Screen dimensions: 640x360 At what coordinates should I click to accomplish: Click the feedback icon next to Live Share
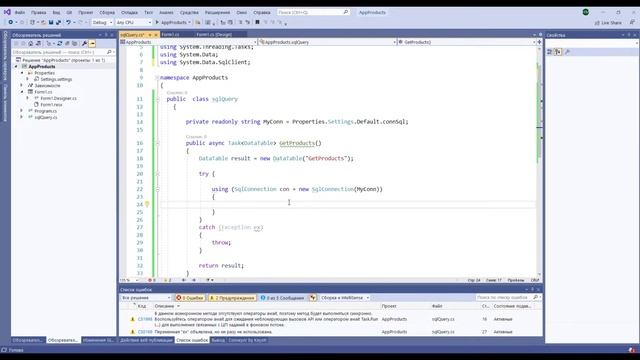632,22
